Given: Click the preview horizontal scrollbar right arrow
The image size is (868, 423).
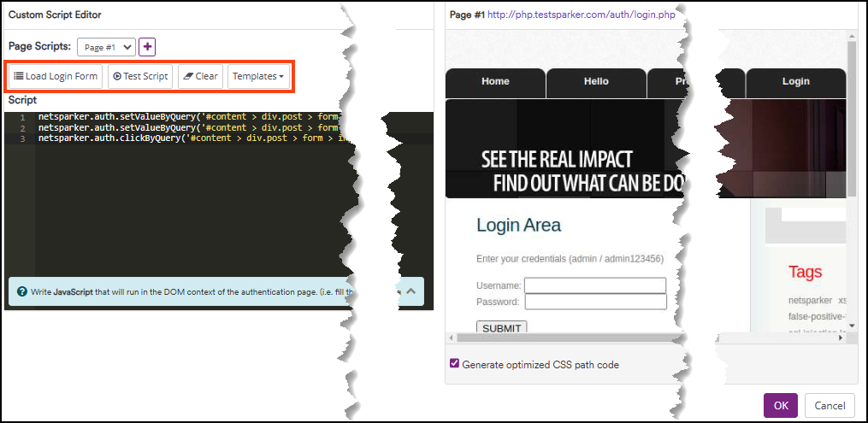Looking at the screenshot, I should (x=840, y=338).
